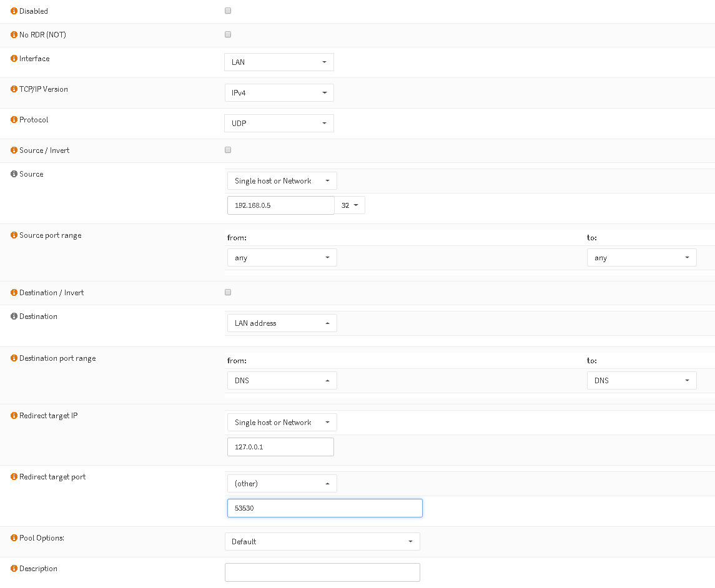Show help for Destination port range
This screenshot has width=715, height=588.
(x=14, y=358)
